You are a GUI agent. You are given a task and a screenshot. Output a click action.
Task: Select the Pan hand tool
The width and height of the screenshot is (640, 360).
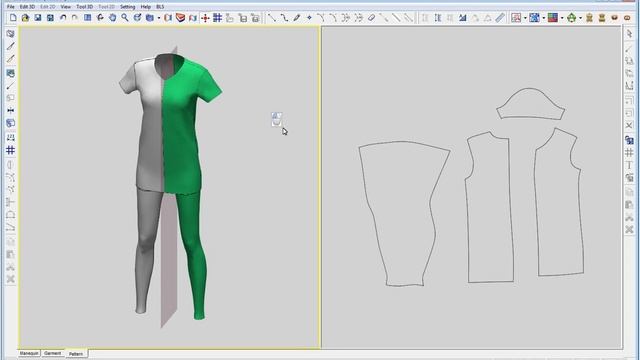click(x=112, y=18)
